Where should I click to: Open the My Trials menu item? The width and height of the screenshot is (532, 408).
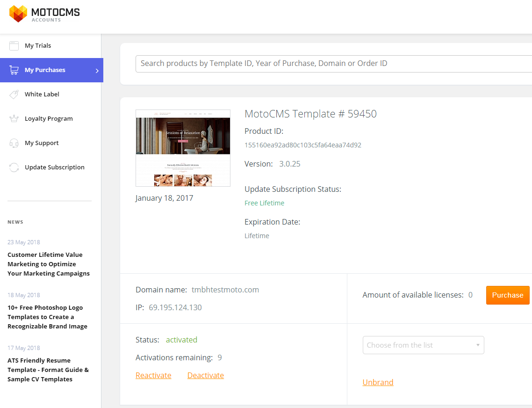pos(50,45)
